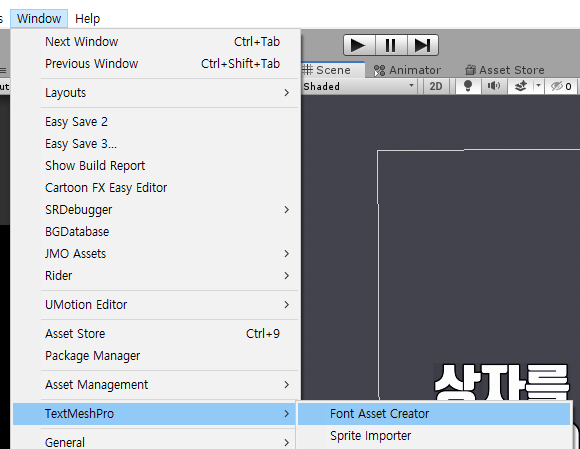580x449 pixels.
Task: Switch to the Animator tab
Action: click(x=407, y=70)
